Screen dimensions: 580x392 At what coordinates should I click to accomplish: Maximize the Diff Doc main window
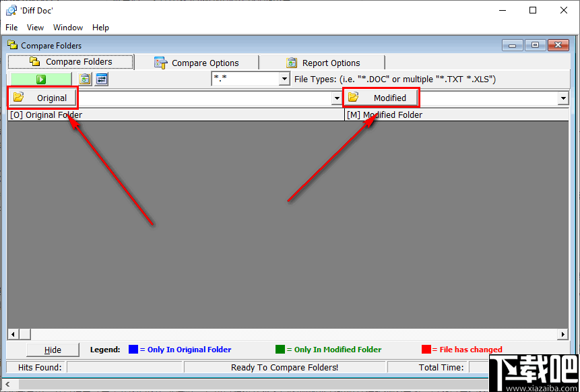(x=533, y=10)
